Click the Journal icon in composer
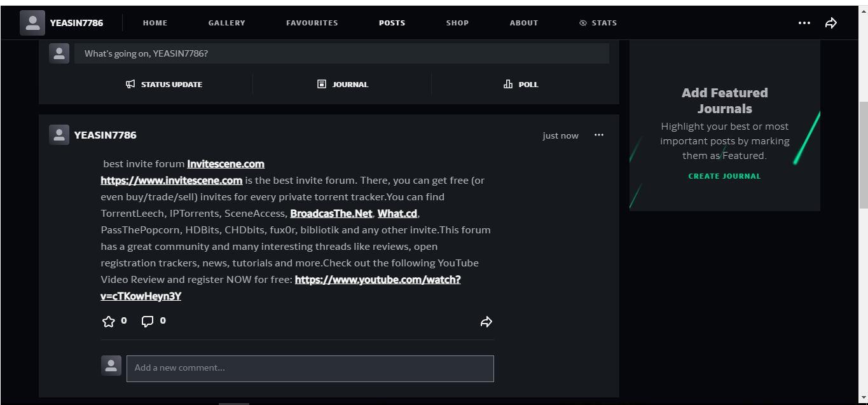Image resolution: width=868 pixels, height=405 pixels. coord(322,84)
